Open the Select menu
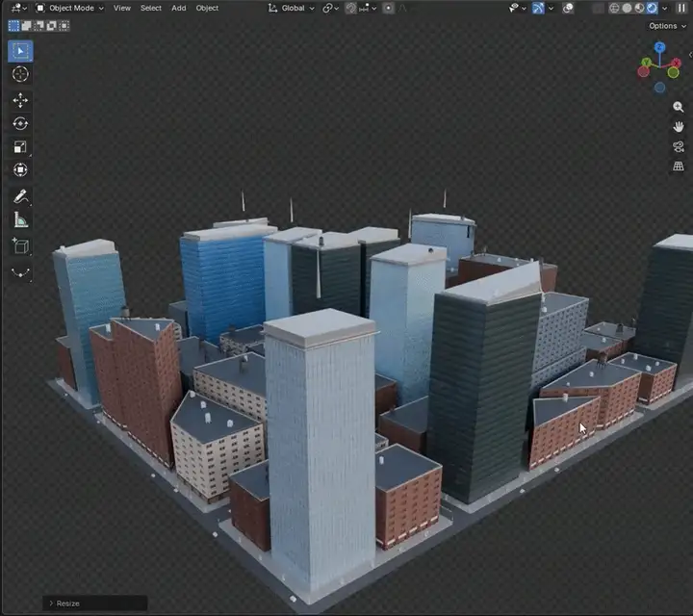The image size is (693, 616). (151, 8)
